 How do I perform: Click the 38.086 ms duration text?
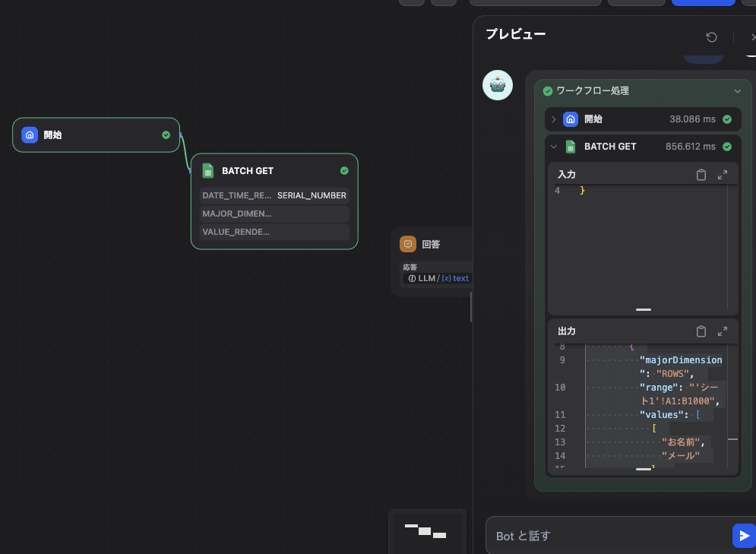[x=692, y=119]
